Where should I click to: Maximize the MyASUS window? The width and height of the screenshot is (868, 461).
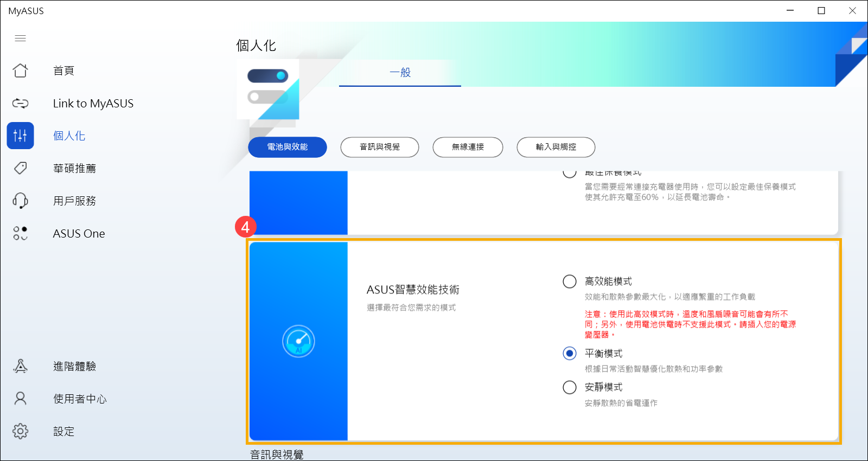(x=821, y=10)
